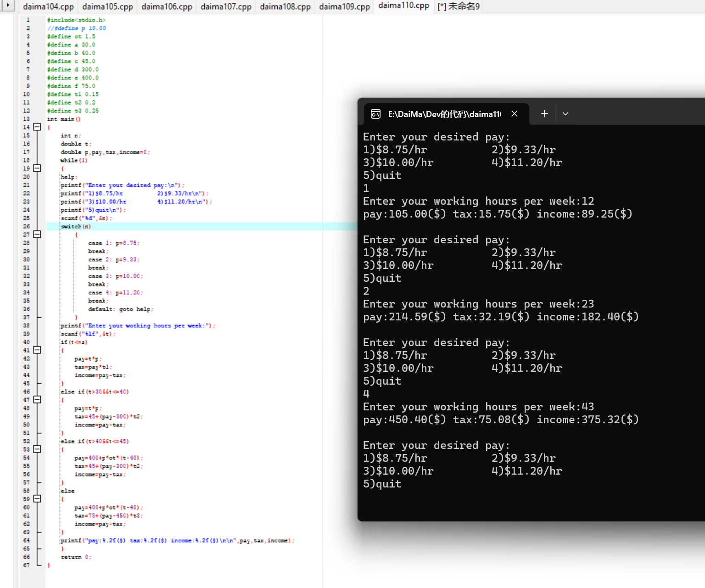This screenshot has height=588, width=705.
Task: Collapse the switch block fold on line 27
Action: click(37, 234)
